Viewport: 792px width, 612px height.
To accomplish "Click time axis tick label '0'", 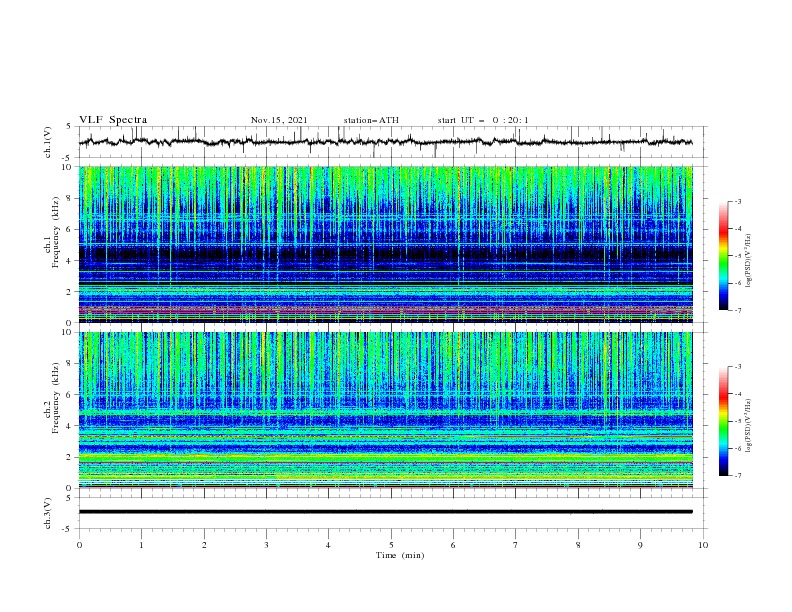I will pyautogui.click(x=79, y=545).
